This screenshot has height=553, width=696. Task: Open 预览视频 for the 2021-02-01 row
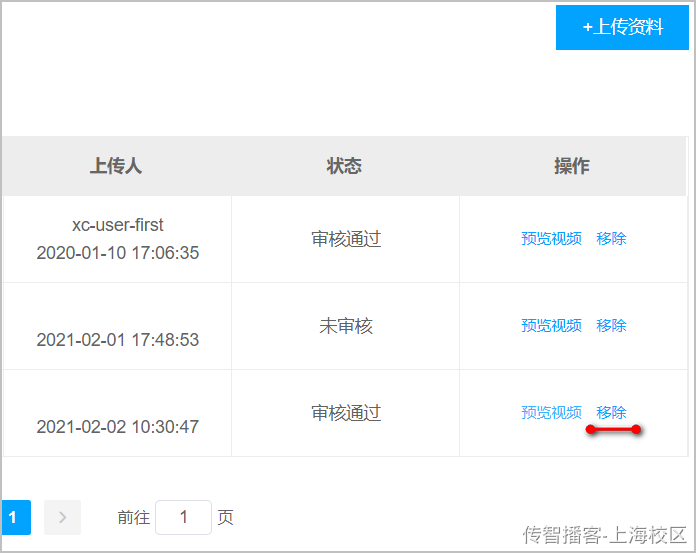pyautogui.click(x=551, y=326)
